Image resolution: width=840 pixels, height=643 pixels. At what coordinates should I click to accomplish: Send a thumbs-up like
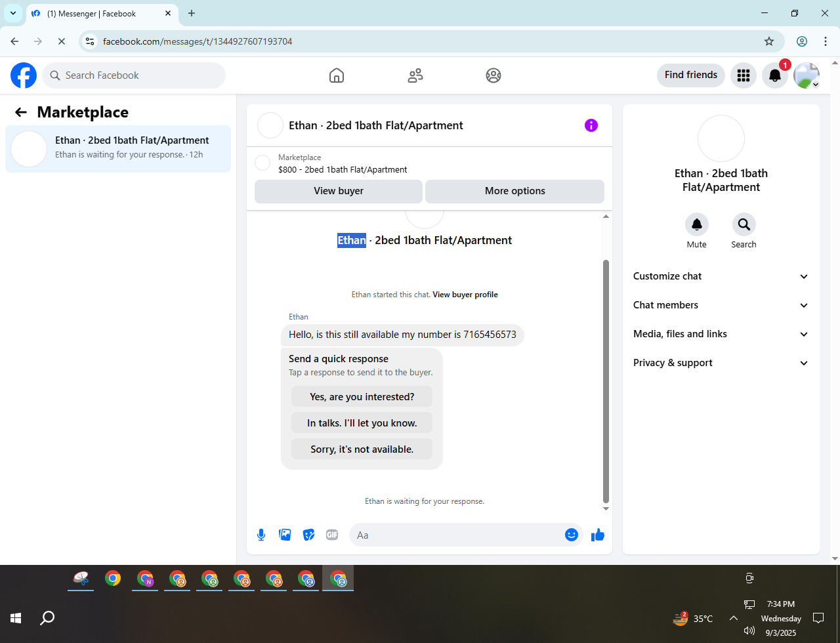597,535
